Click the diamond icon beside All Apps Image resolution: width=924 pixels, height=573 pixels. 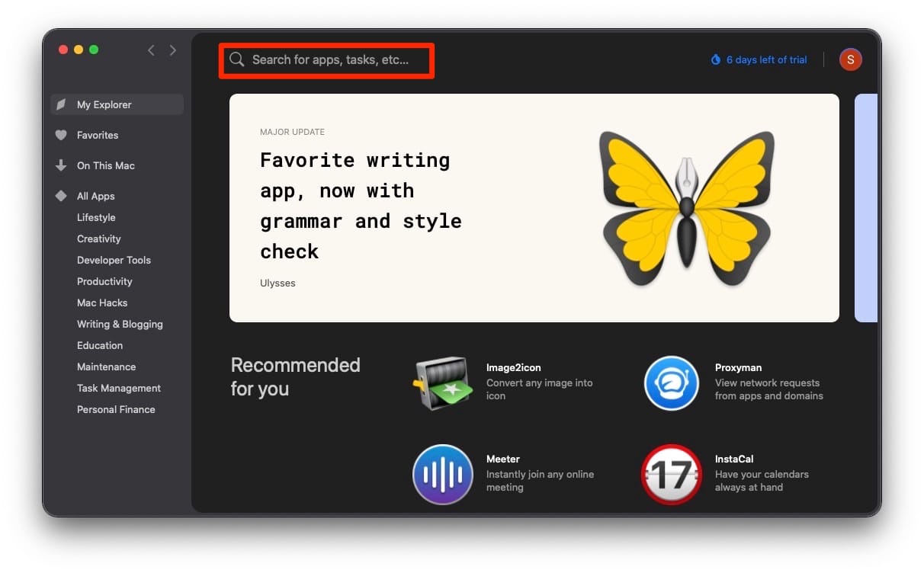(61, 196)
